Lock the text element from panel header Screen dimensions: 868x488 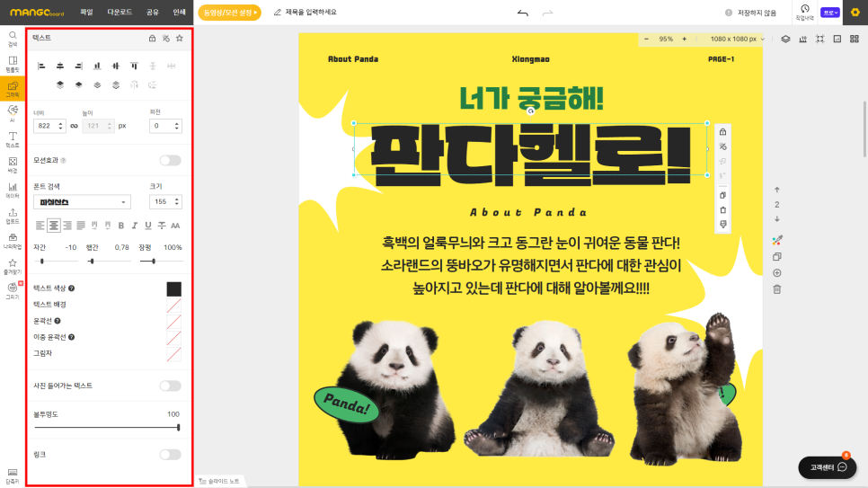[152, 39]
